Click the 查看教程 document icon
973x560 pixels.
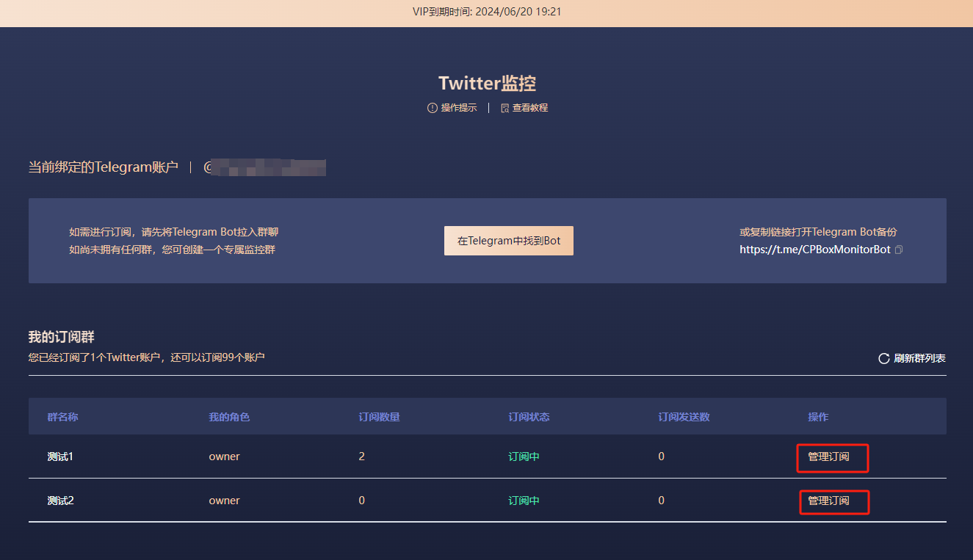tap(504, 108)
